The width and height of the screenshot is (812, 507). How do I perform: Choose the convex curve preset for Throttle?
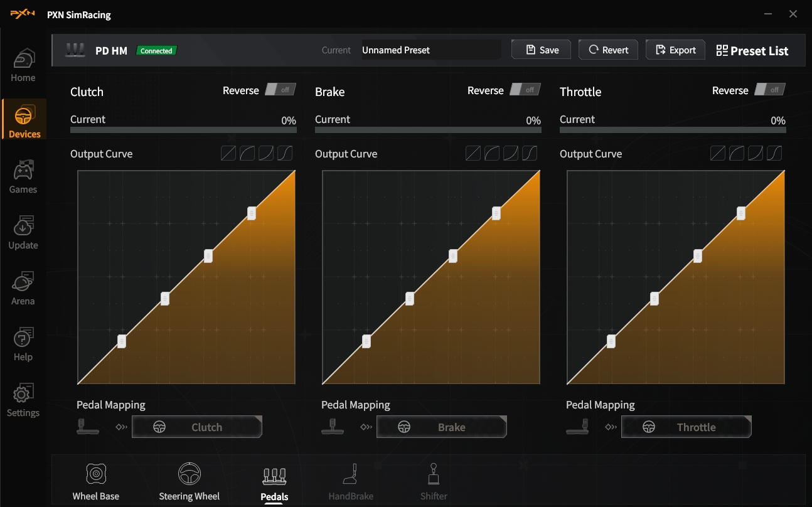pos(737,153)
